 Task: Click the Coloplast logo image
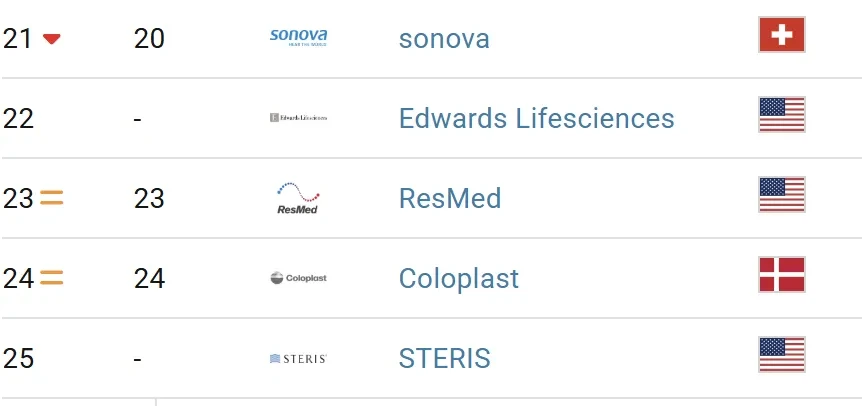(298, 278)
